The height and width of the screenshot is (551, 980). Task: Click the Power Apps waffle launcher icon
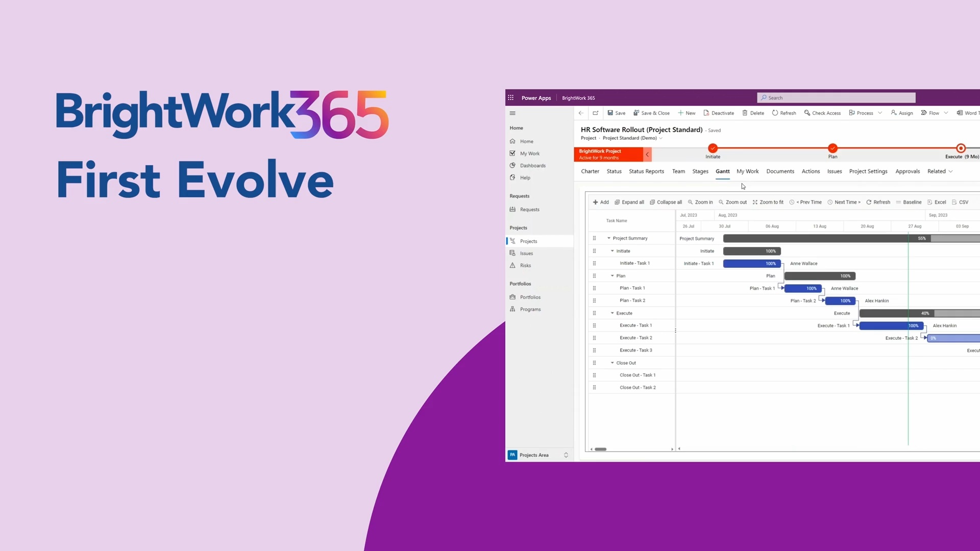510,97
